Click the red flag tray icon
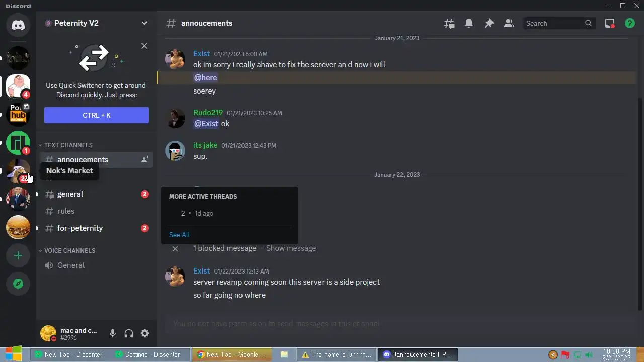 tap(565, 355)
